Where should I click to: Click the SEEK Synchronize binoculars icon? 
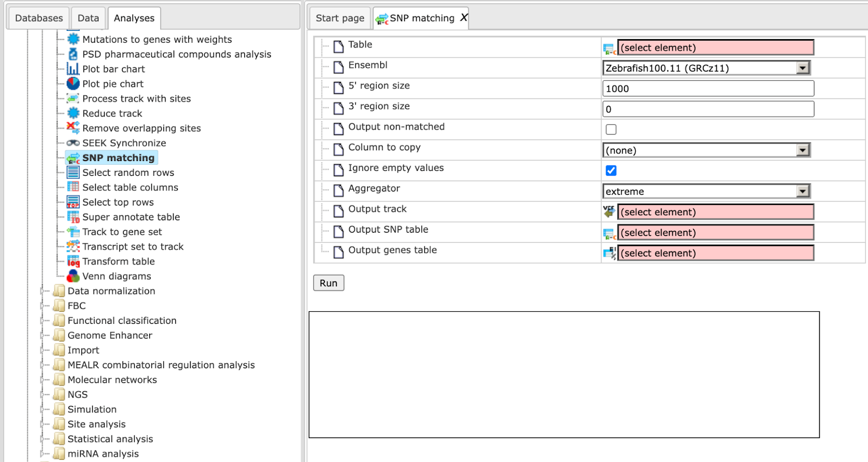coord(73,143)
